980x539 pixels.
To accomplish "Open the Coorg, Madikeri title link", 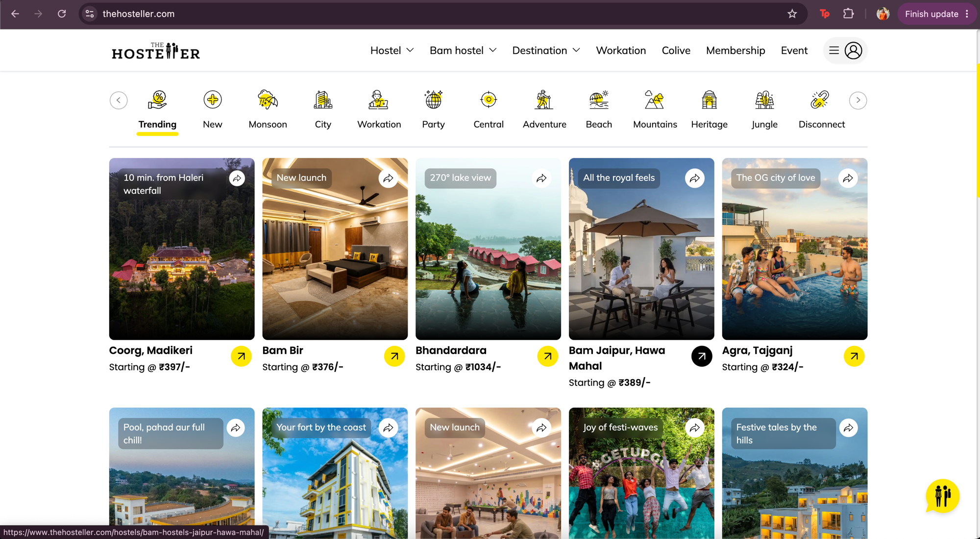I will [151, 350].
